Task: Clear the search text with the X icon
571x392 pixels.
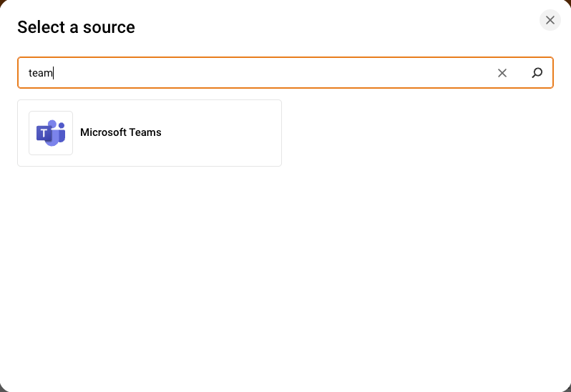Action: [502, 73]
